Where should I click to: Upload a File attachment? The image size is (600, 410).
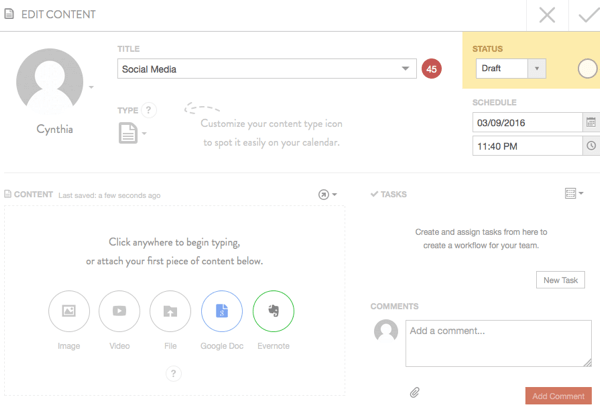pos(170,311)
